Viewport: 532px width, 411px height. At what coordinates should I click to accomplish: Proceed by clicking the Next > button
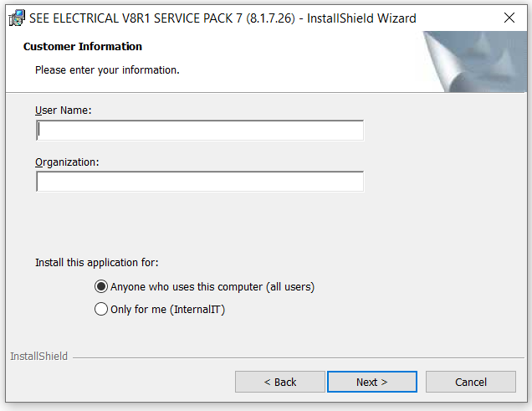(x=372, y=382)
